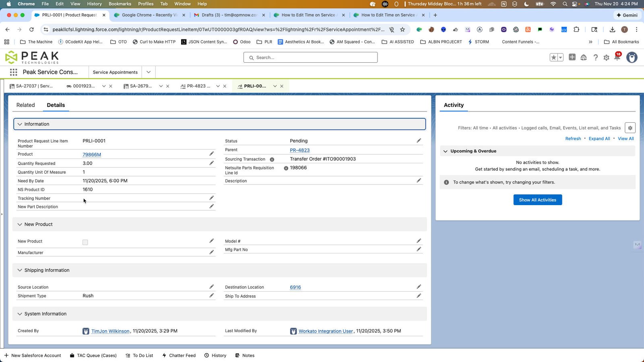This screenshot has width=644, height=362.
Task: Reload the page in Chrome
Action: 31,29
